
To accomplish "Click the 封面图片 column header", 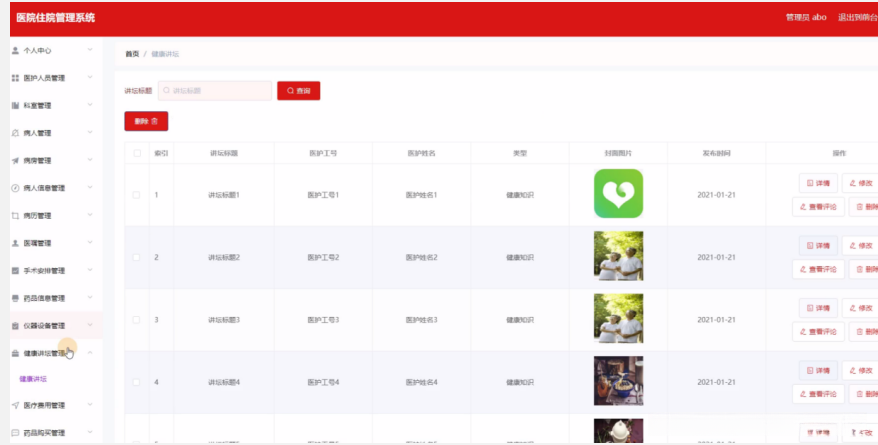I will point(618,153).
